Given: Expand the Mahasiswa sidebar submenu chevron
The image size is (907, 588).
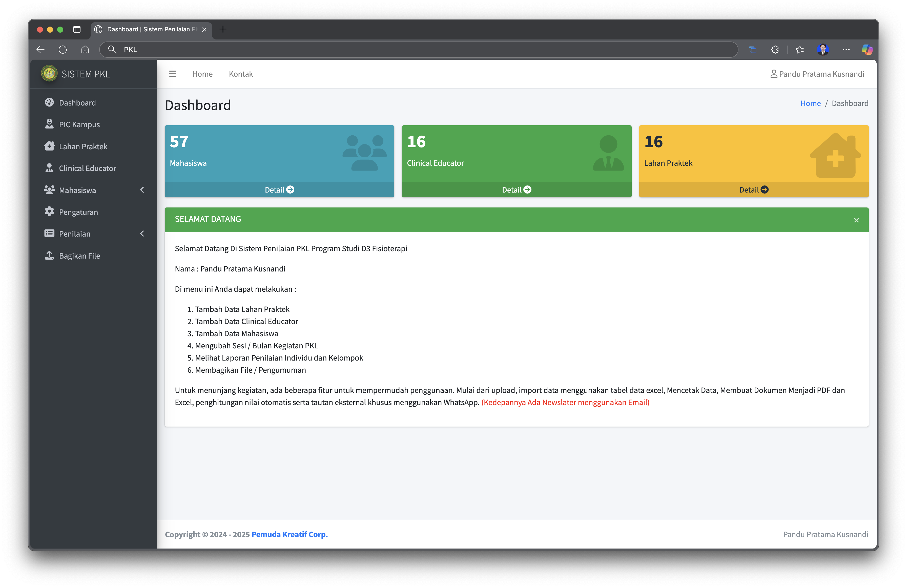Looking at the screenshot, I should click(142, 190).
